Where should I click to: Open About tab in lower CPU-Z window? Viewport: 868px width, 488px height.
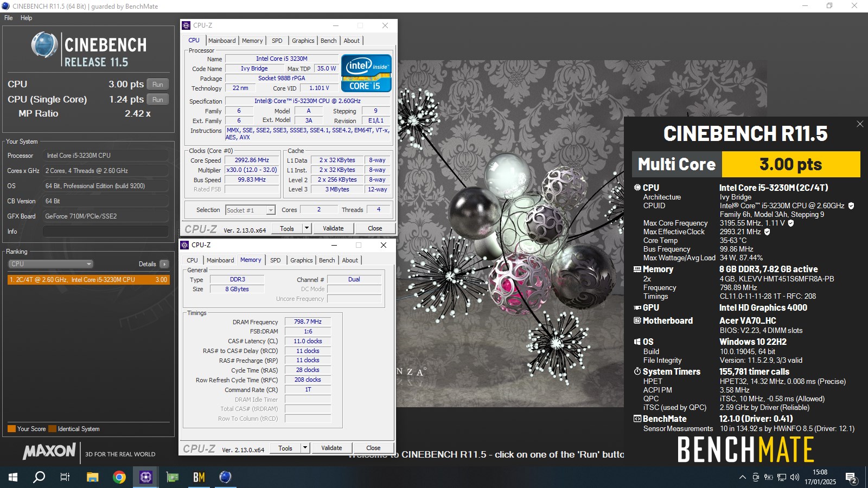tap(350, 260)
